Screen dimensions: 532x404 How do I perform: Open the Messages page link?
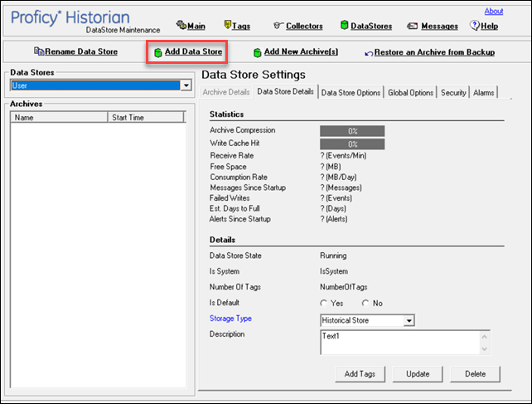440,27
